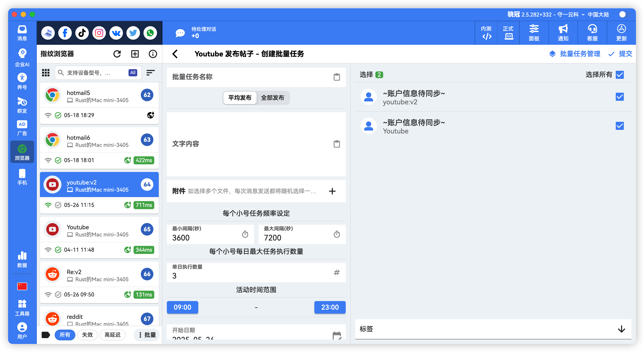Switch to 全部发布 mode
The image size is (644, 352).
272,98
